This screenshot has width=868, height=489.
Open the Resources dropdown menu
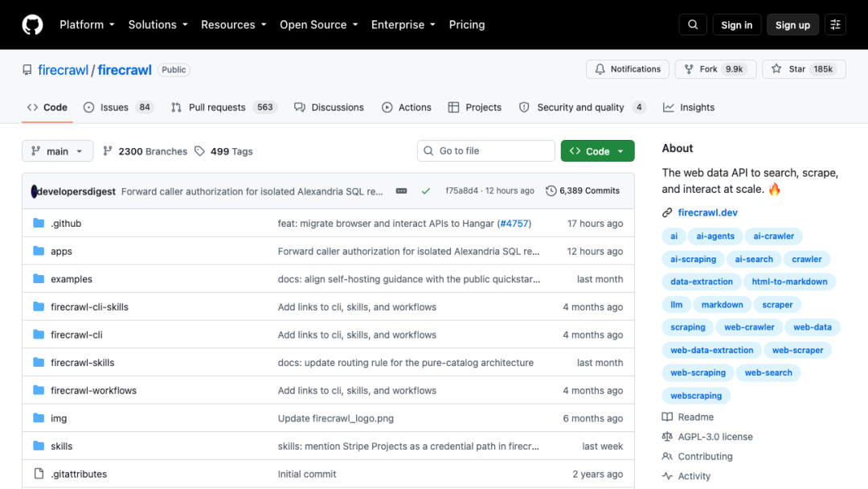[234, 25]
